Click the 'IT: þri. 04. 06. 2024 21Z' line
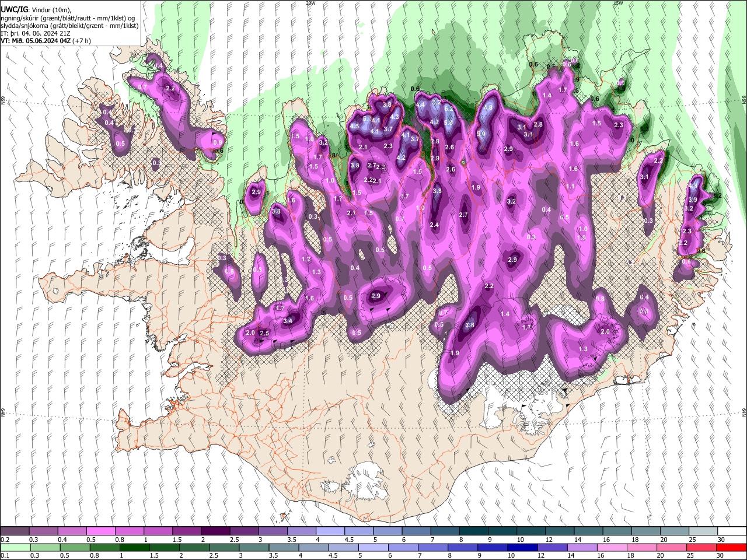 [35, 33]
